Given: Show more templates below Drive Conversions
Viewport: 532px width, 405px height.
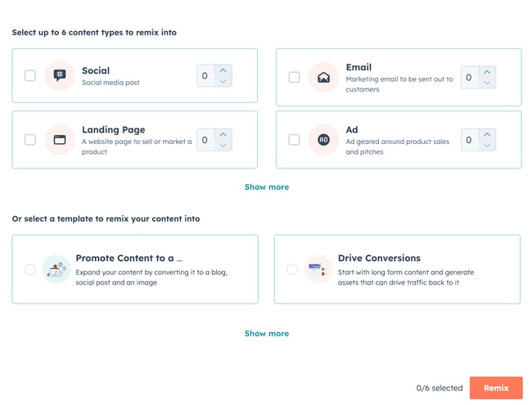Looking at the screenshot, I should coord(267,334).
